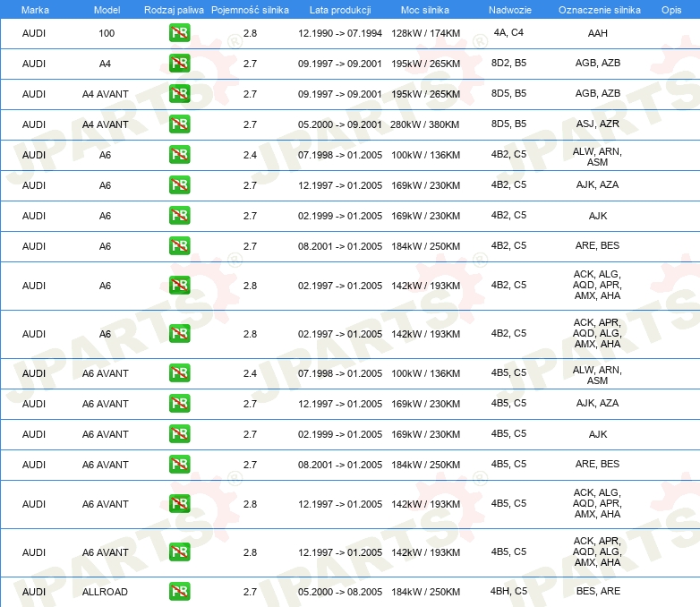The image size is (700, 607).
Task: Click the body code '8D2, B5'
Action: tap(508, 63)
